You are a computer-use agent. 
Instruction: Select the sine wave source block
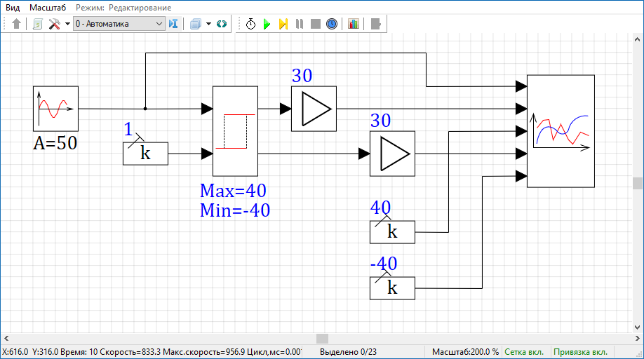tap(55, 109)
